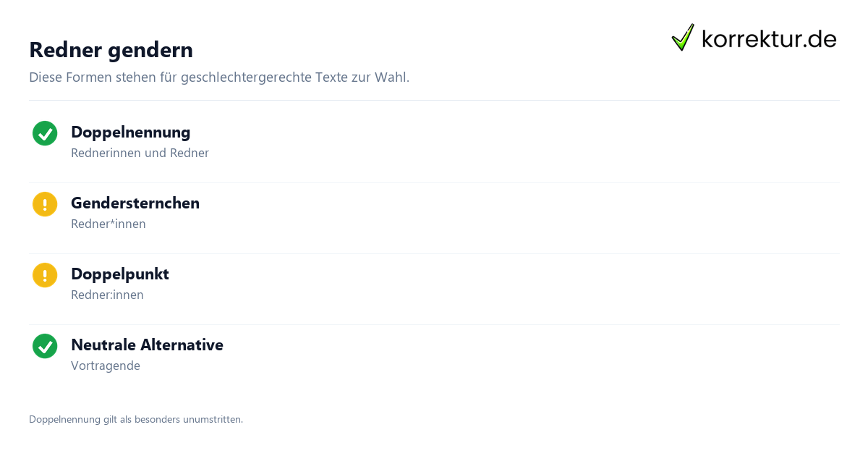The width and height of the screenshot is (868, 456).
Task: Click the word 'Redner' in the title
Action: click(66, 50)
